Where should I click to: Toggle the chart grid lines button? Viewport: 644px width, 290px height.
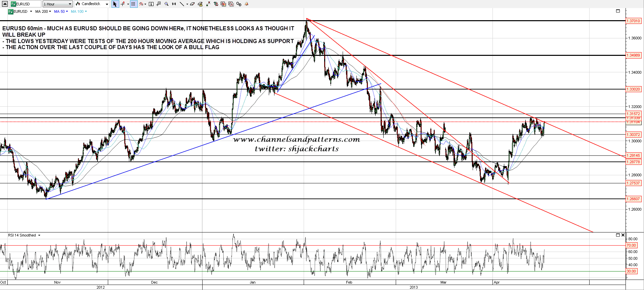(x=133, y=4)
